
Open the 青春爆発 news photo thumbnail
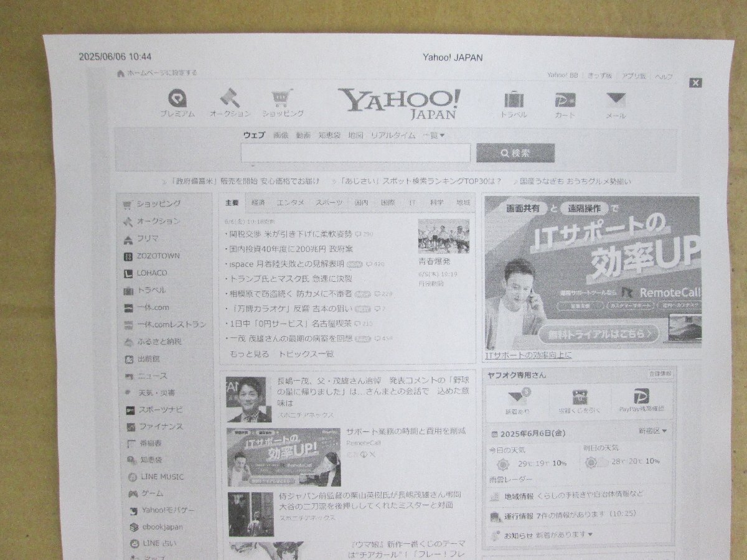coord(443,236)
